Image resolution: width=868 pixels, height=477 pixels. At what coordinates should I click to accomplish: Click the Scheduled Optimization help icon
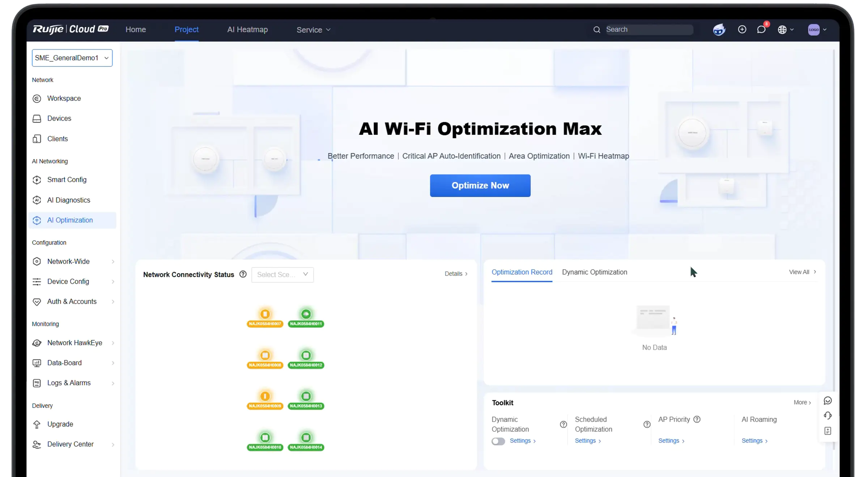tap(647, 424)
